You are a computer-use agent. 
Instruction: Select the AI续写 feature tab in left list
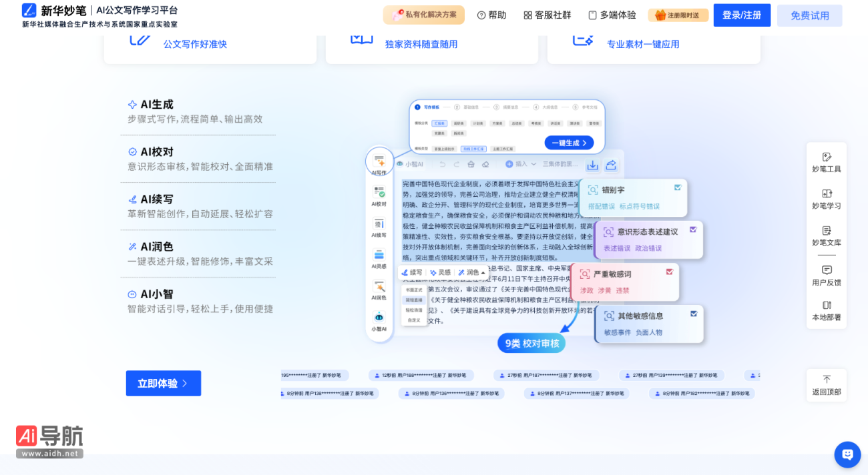point(198,206)
